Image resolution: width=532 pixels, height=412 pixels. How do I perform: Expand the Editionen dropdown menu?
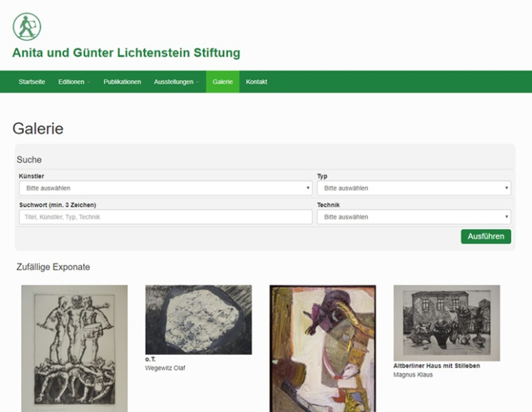(x=74, y=82)
